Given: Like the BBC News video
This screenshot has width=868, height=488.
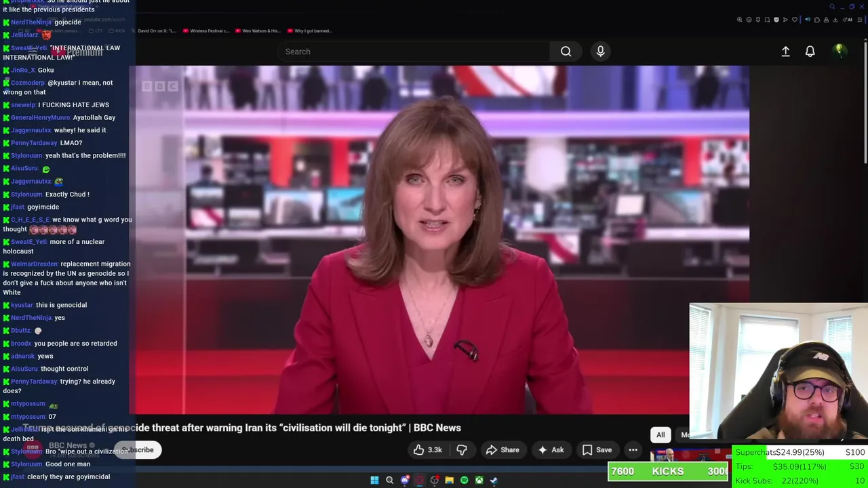Looking at the screenshot, I should (x=428, y=450).
